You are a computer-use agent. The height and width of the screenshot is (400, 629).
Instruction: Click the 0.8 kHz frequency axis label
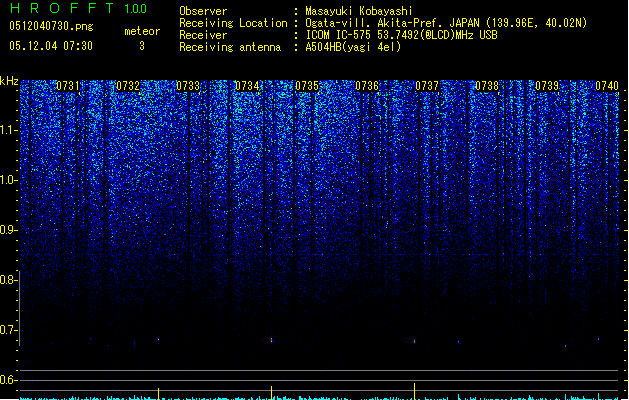point(8,280)
